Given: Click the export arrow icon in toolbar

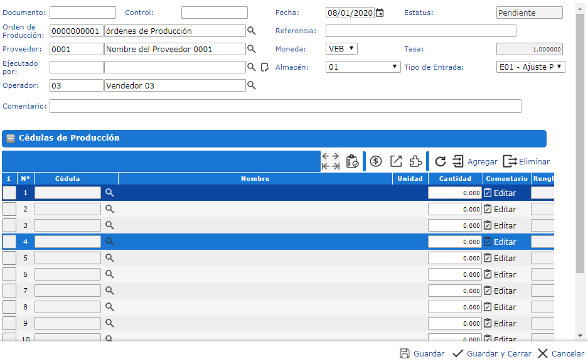Looking at the screenshot, I should pos(396,161).
